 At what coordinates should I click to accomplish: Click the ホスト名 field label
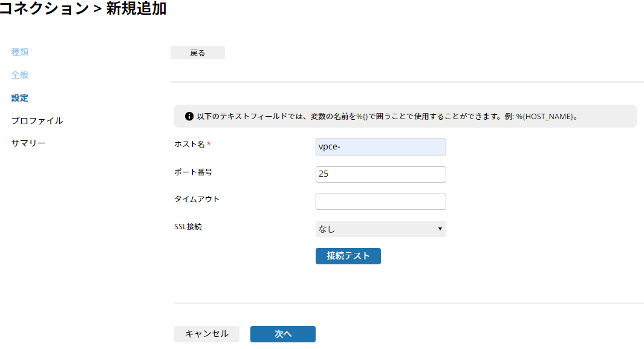click(x=189, y=144)
